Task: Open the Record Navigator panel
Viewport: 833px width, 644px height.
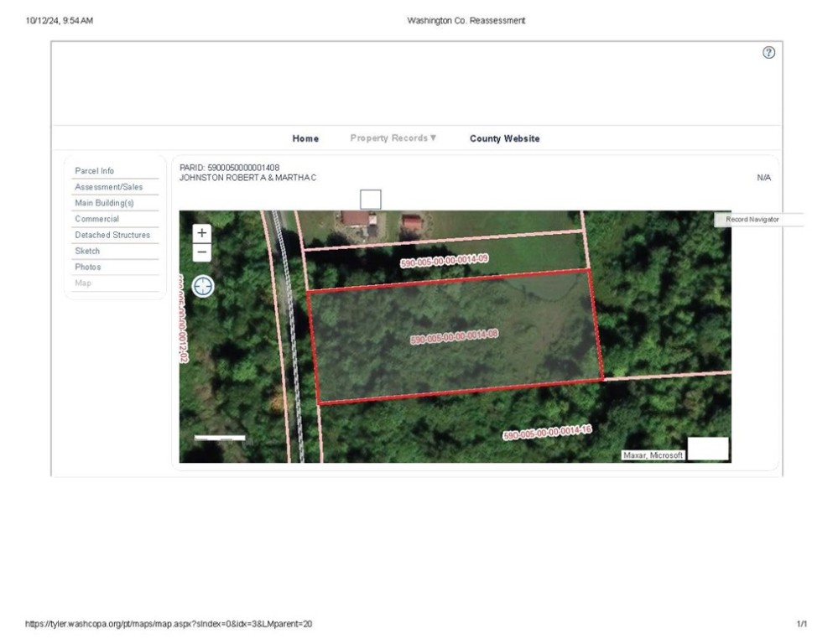Action: click(x=752, y=220)
